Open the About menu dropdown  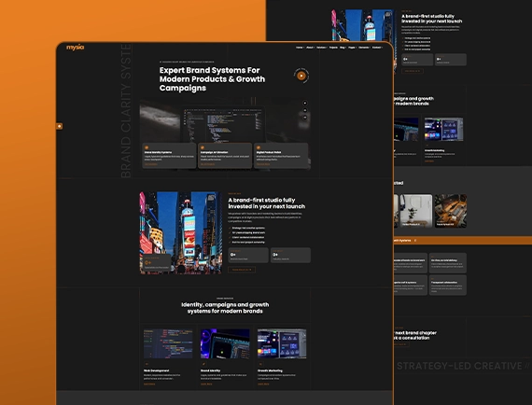[311, 48]
